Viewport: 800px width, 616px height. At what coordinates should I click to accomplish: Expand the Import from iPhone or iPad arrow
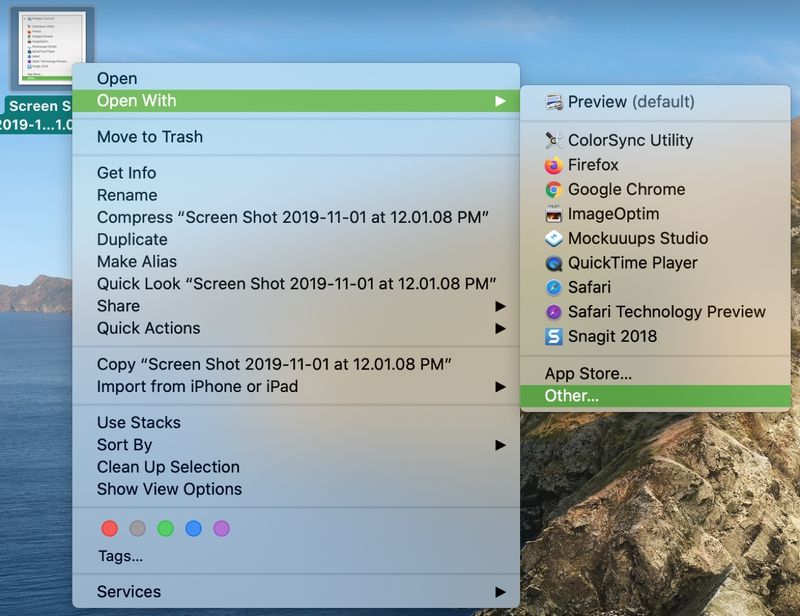pyautogui.click(x=501, y=387)
